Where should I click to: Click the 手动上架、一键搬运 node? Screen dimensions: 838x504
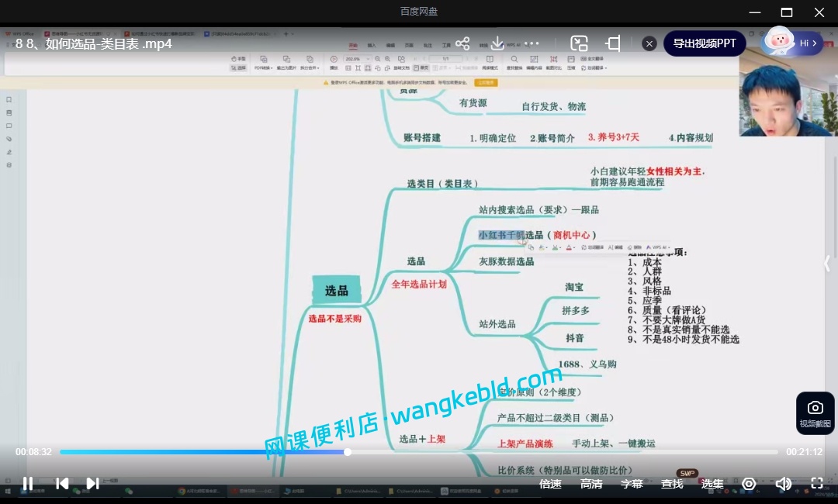pos(614,444)
